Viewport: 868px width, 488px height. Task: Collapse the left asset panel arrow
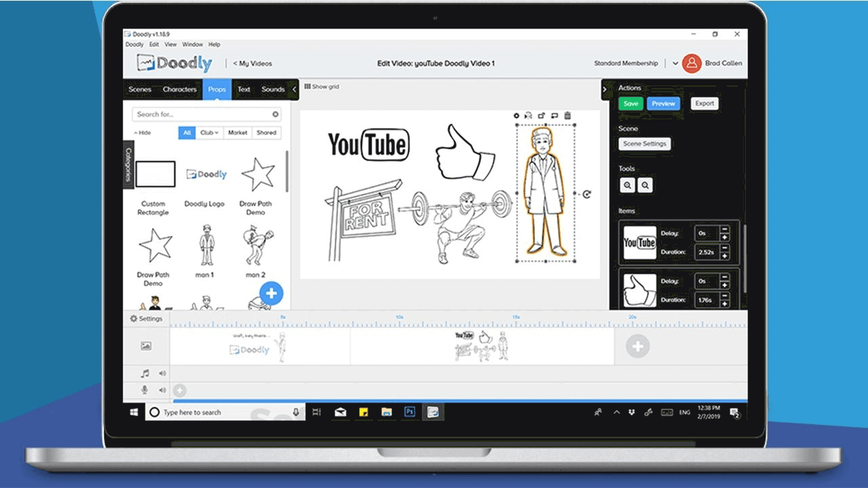[294, 89]
